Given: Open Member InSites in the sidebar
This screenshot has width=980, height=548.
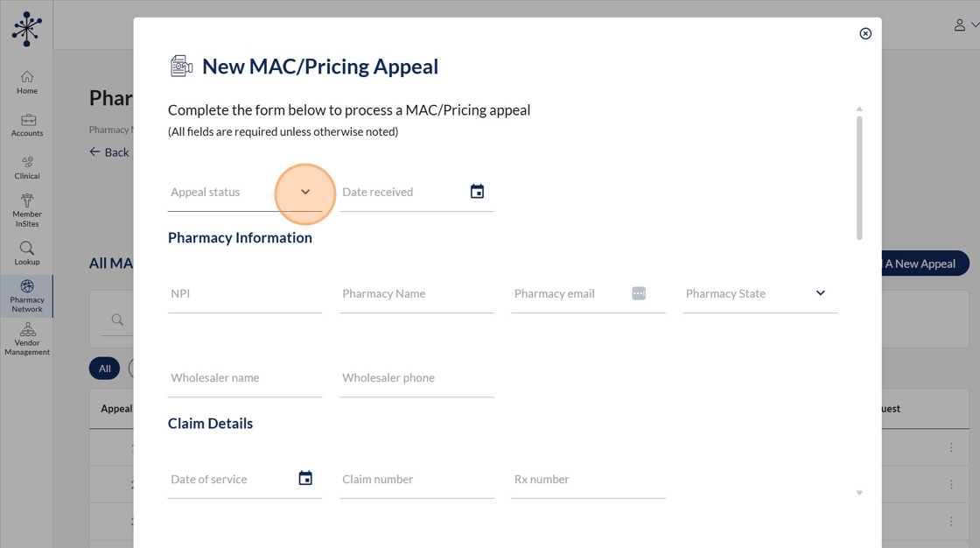Looking at the screenshot, I should pos(27,210).
